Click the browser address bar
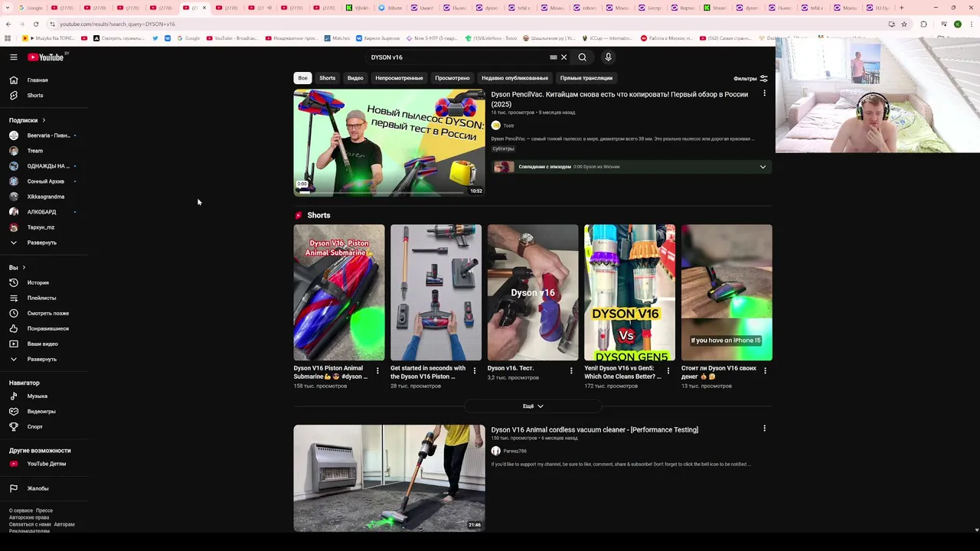Viewport: 980px width, 551px height. tap(459, 24)
